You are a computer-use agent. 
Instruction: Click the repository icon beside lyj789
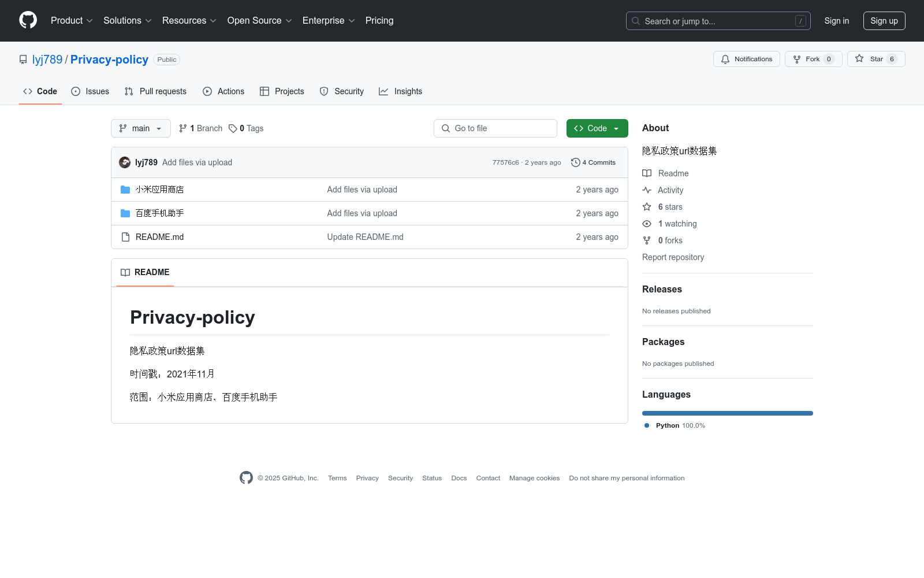click(23, 60)
